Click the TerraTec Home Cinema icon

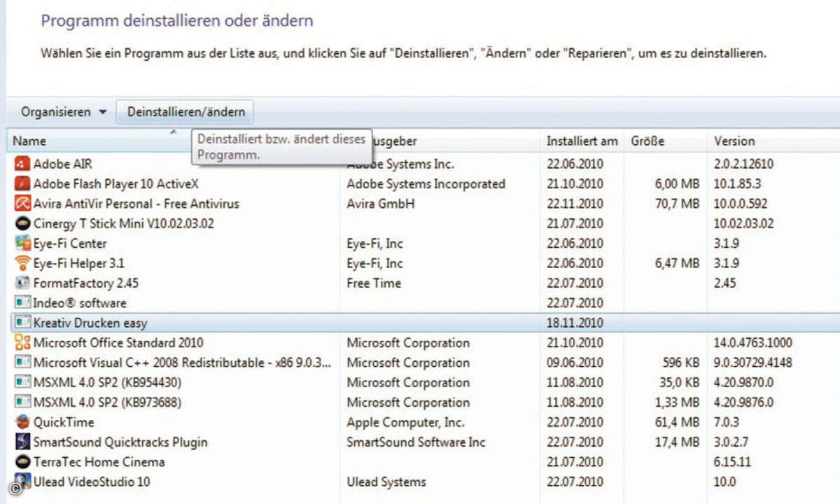pos(22,462)
